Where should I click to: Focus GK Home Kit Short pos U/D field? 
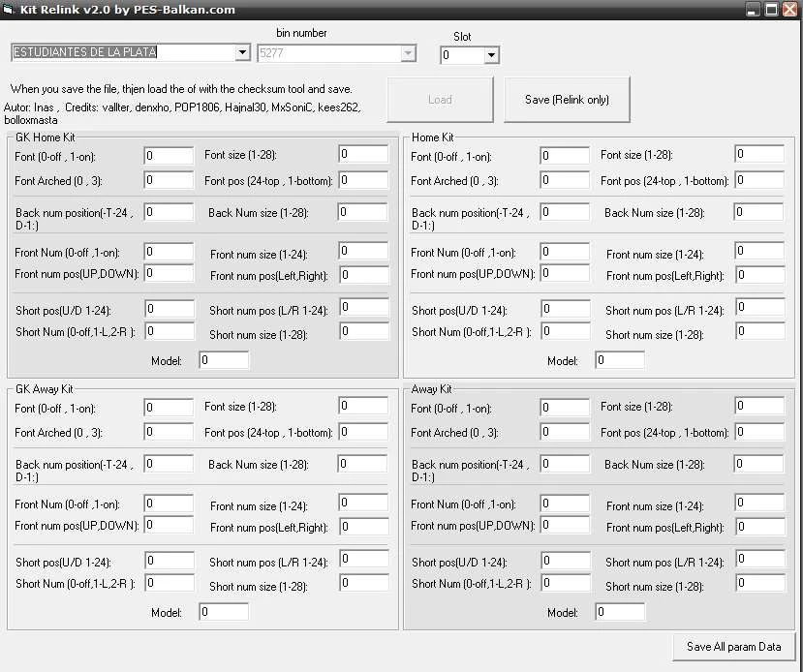coord(170,309)
